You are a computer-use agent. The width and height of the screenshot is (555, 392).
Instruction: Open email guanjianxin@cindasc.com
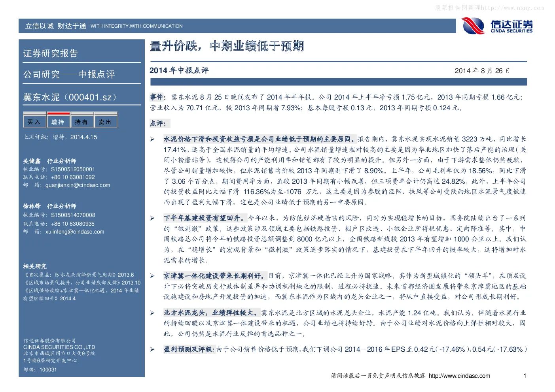tap(78, 185)
